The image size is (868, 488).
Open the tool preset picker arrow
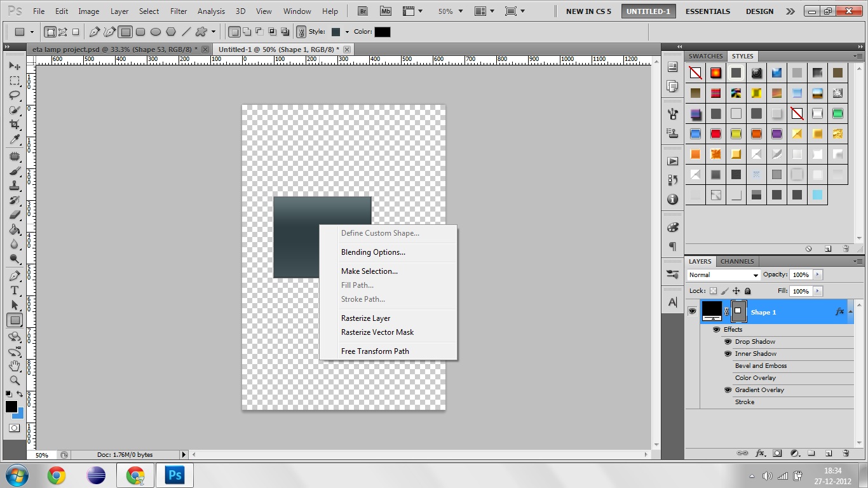pyautogui.click(x=32, y=32)
